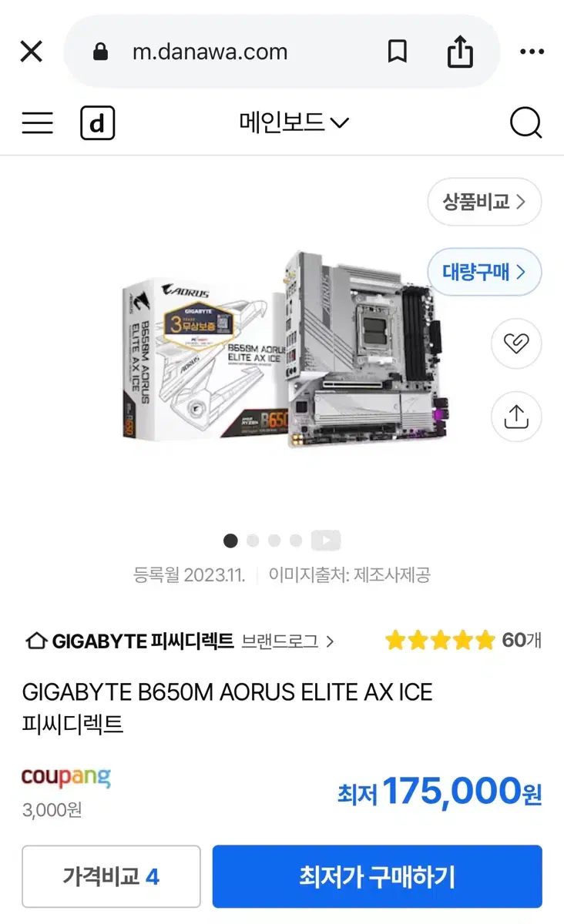Expand the 메인보드 category dropdown
Viewport: 564px width, 924px height.
294,122
